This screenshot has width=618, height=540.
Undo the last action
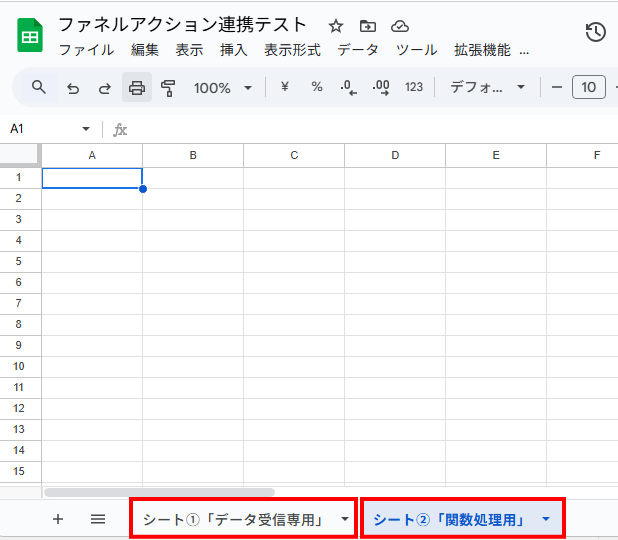(x=72, y=88)
